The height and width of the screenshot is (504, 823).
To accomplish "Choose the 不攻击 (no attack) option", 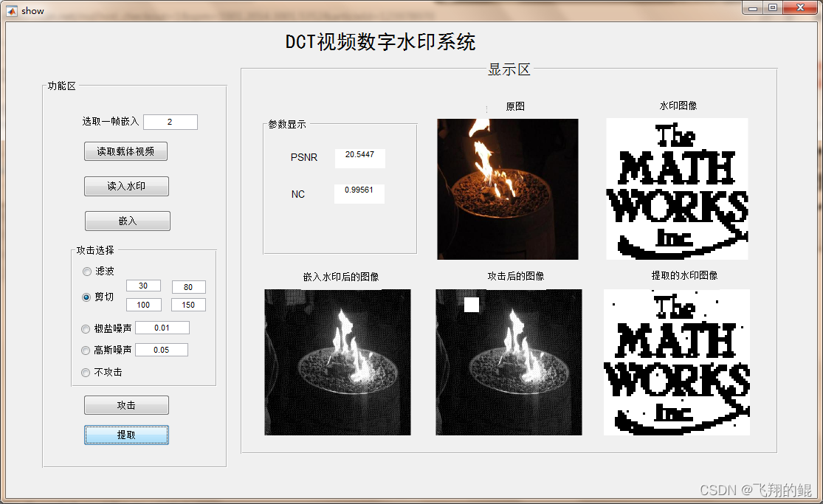I will 86,372.
